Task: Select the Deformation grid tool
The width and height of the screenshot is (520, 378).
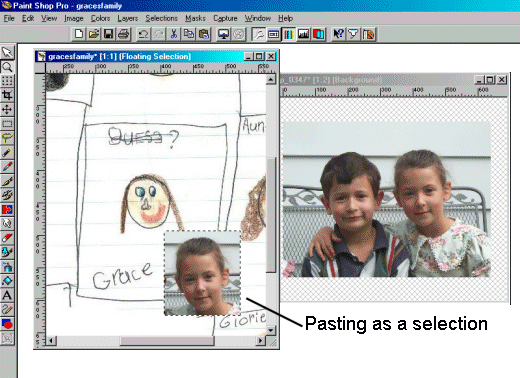Action: [7, 81]
